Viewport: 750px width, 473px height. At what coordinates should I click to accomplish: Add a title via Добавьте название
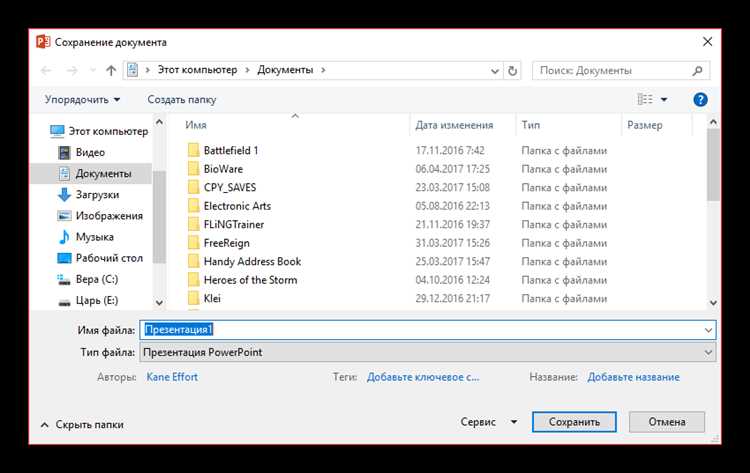633,377
